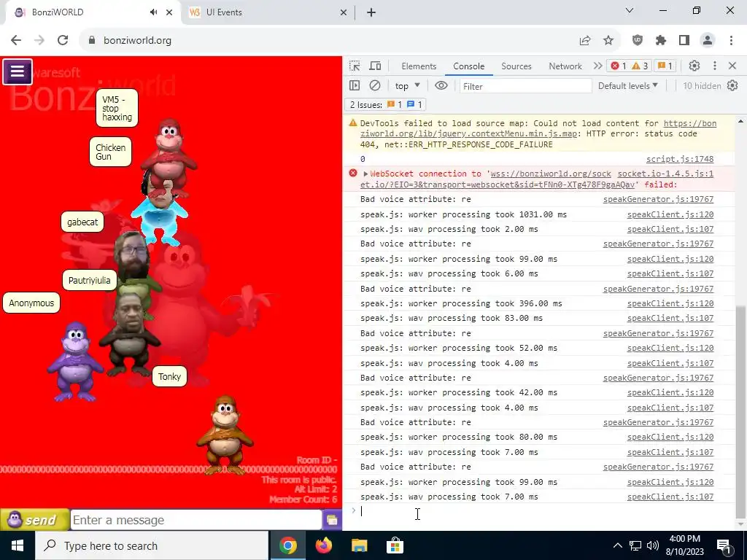
Task: Open Microsoft Store from the taskbar
Action: [x=395, y=545]
